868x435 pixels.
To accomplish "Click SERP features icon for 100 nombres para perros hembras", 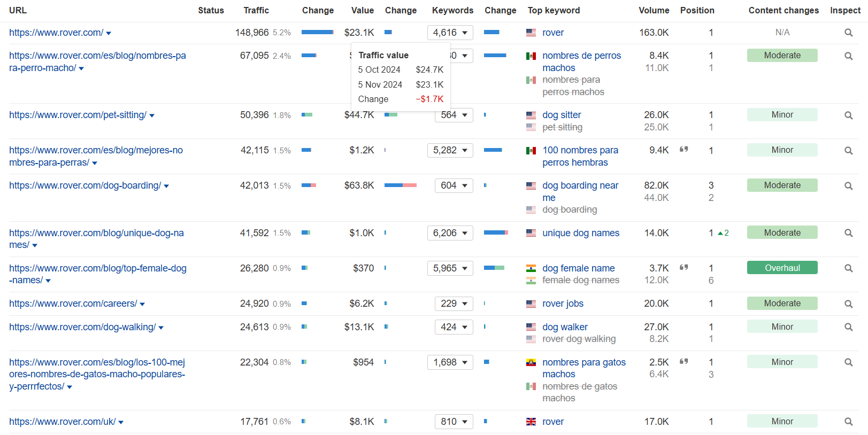I will 683,150.
